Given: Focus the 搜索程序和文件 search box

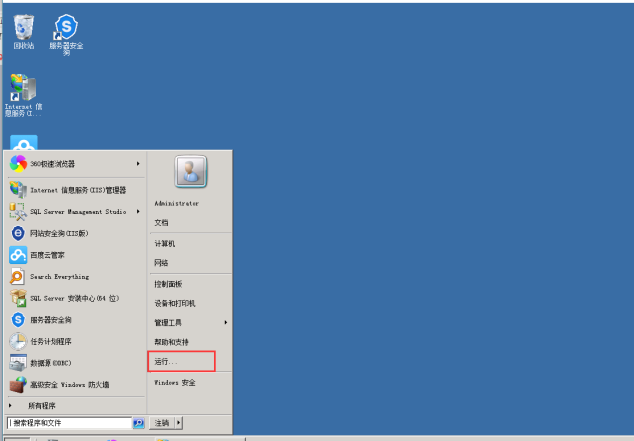Looking at the screenshot, I should point(70,423).
